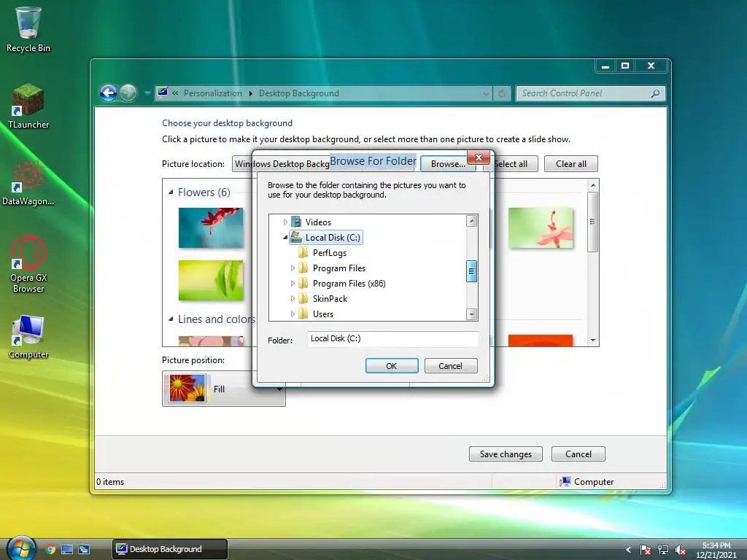The height and width of the screenshot is (560, 747).
Task: Click Desktop Background in the breadcrumb
Action: (298, 93)
